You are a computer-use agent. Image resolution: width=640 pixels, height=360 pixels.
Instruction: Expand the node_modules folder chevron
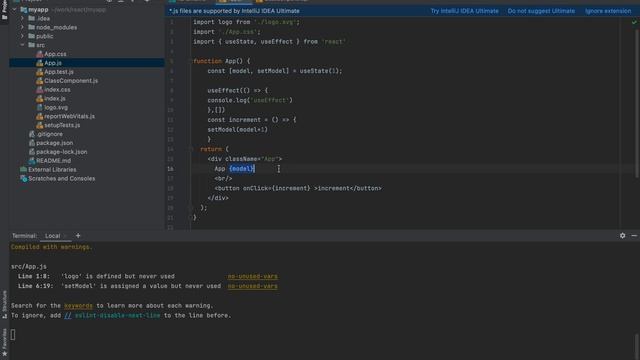pyautogui.click(x=22, y=27)
